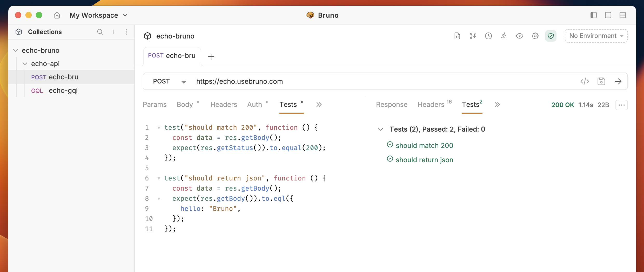Collapse the Tests (2) results summary

coord(381,129)
